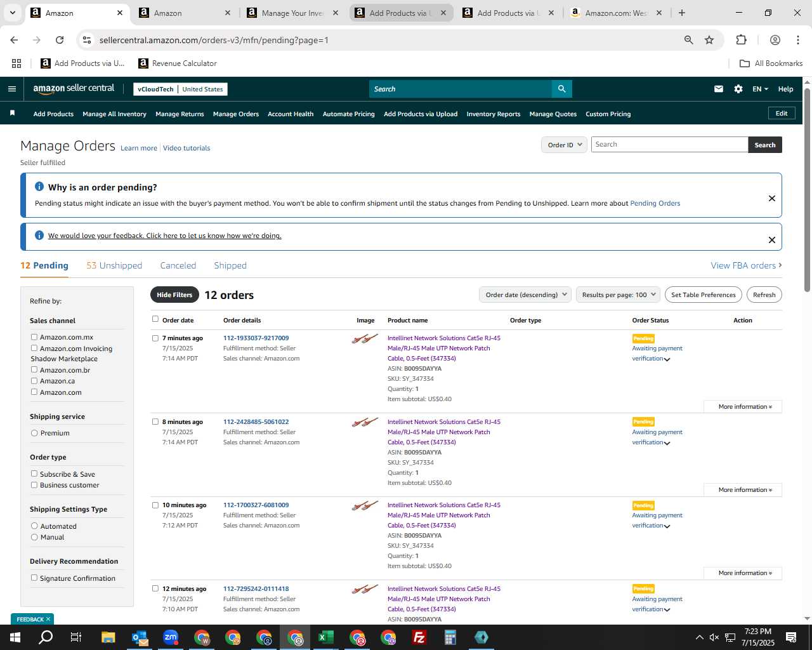Open Account Health menu item
Screen dimensions: 812x650
click(x=291, y=114)
